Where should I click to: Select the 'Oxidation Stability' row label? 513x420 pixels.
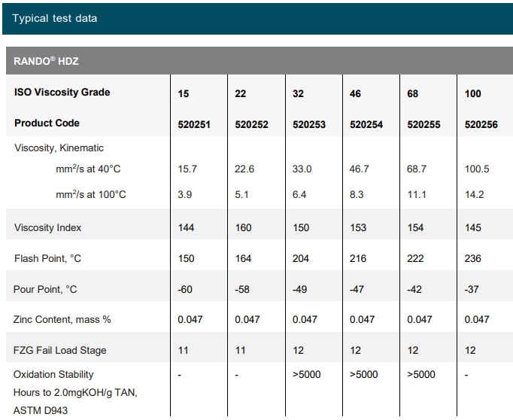click(53, 375)
